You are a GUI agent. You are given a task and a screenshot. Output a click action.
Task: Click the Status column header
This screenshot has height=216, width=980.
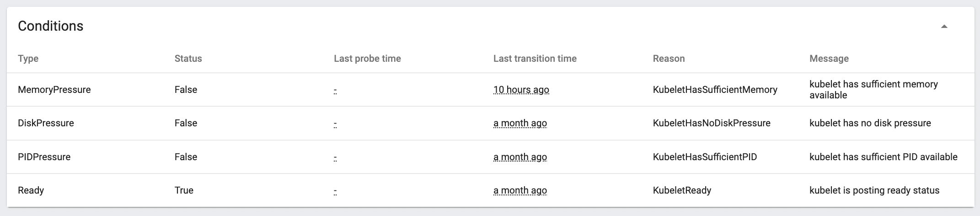(x=188, y=59)
